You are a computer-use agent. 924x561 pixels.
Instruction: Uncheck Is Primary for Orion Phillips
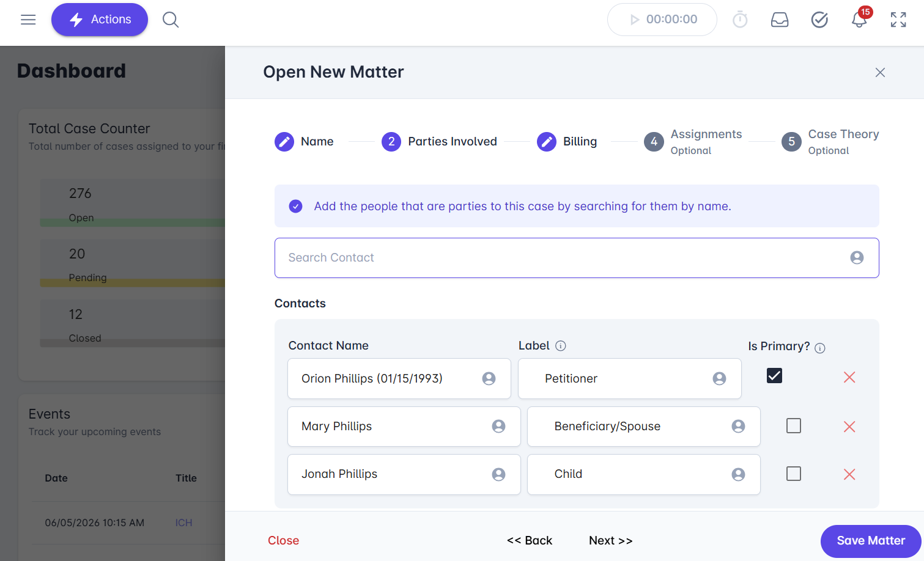click(x=774, y=376)
